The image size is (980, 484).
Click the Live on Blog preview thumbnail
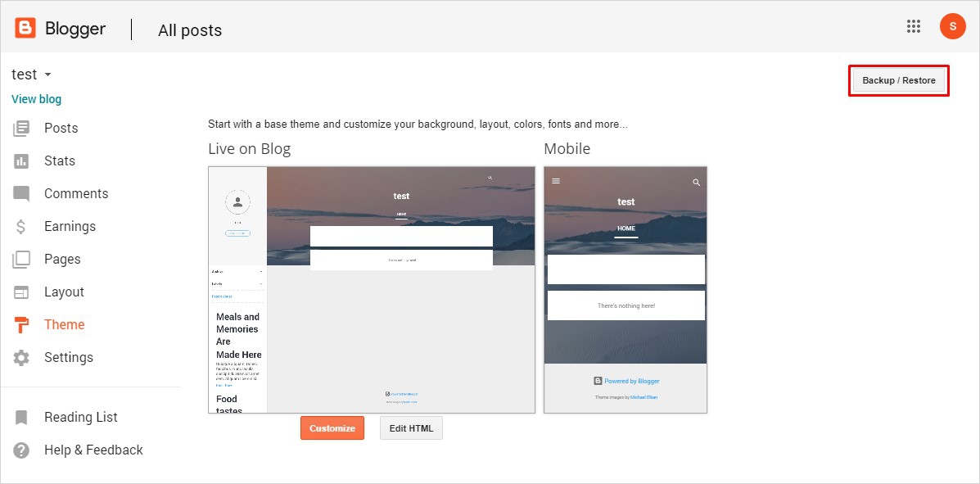coord(372,290)
